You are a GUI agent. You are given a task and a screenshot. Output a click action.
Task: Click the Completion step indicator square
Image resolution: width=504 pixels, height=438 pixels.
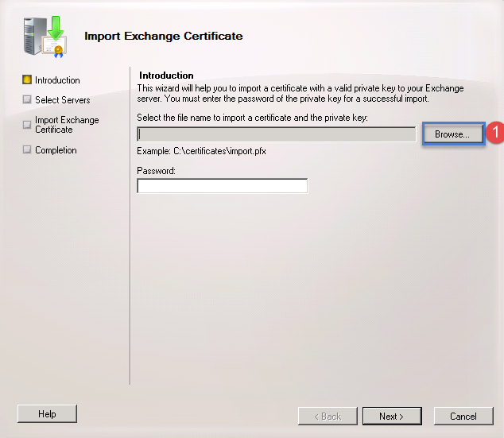(27, 149)
